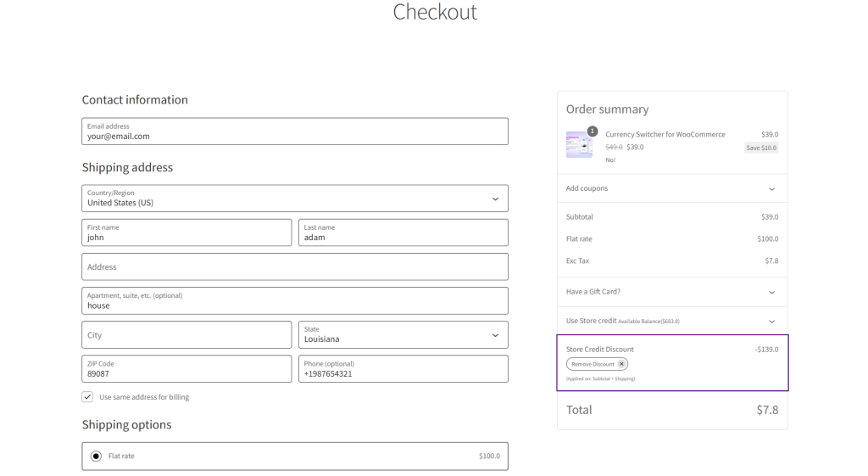Screen dimensions: 868x476
Task: Click the Shipping address heading
Action: (127, 167)
